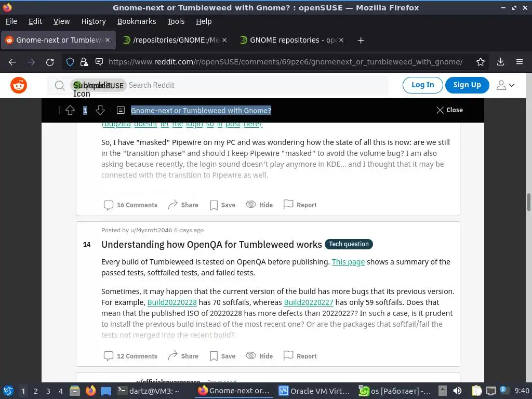The image size is (532, 399).
Task: Launch Firefox from taskbar quick launcher
Action: point(90,391)
